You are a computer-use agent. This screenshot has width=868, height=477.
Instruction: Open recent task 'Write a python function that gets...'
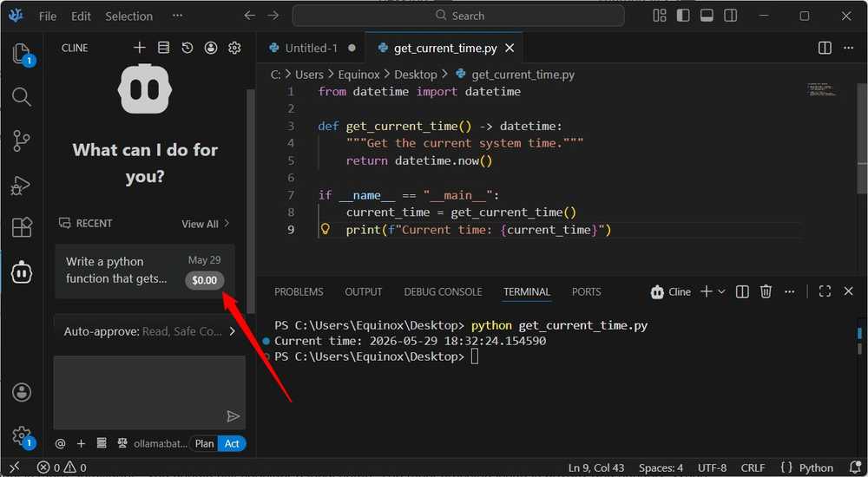tap(144, 271)
